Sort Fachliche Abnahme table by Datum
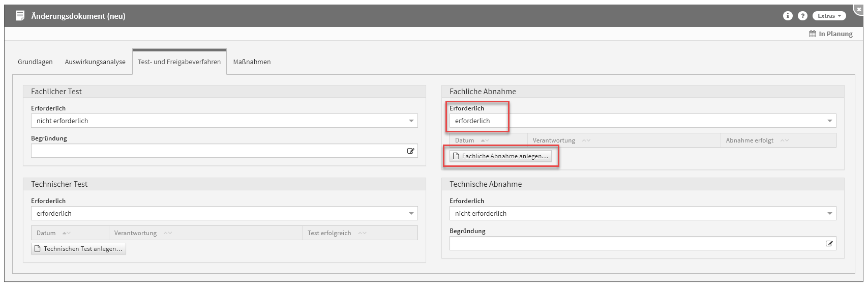This screenshot has height=286, width=868. (x=465, y=140)
